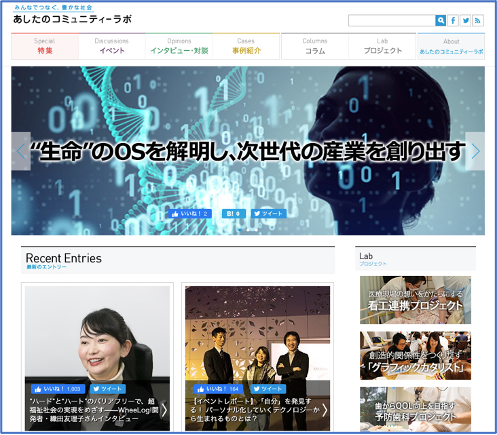Click the site search input field
Viewport: 497px width, 435px height.
[x=392, y=21]
